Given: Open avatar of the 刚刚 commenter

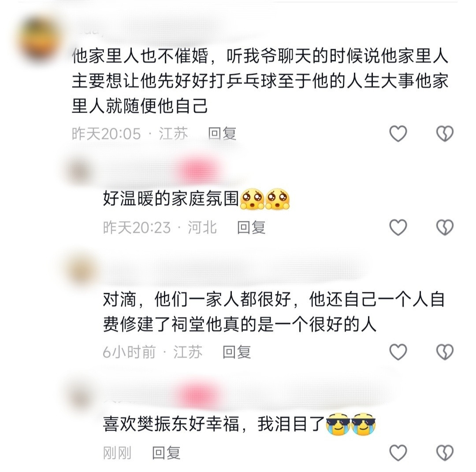Looking at the screenshot, I should pyautogui.click(x=80, y=395).
